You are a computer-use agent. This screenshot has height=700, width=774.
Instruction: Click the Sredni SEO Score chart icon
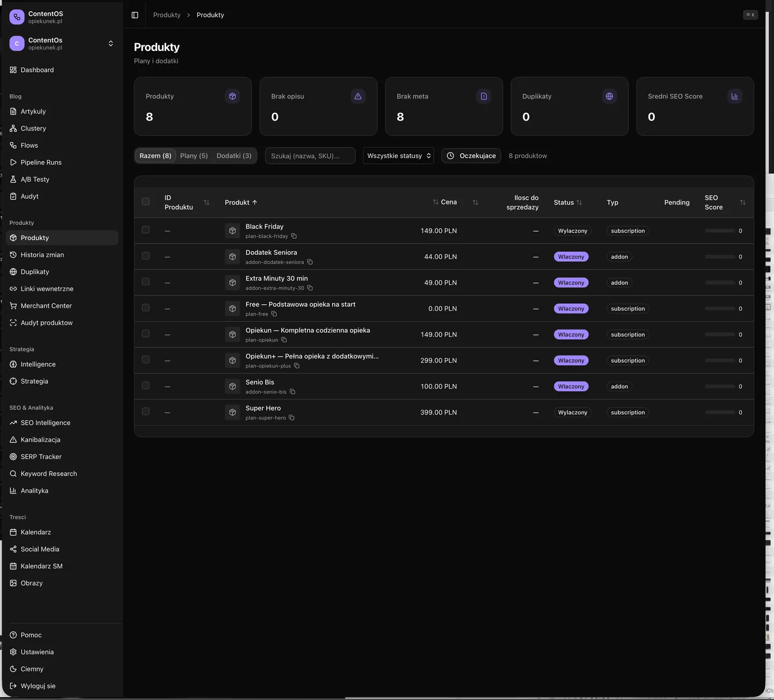click(x=735, y=96)
